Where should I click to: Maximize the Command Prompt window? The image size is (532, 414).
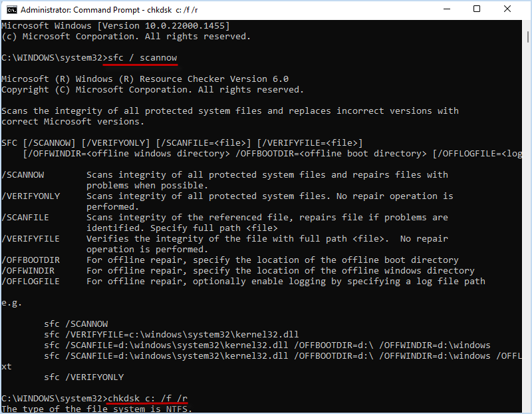[x=477, y=9]
